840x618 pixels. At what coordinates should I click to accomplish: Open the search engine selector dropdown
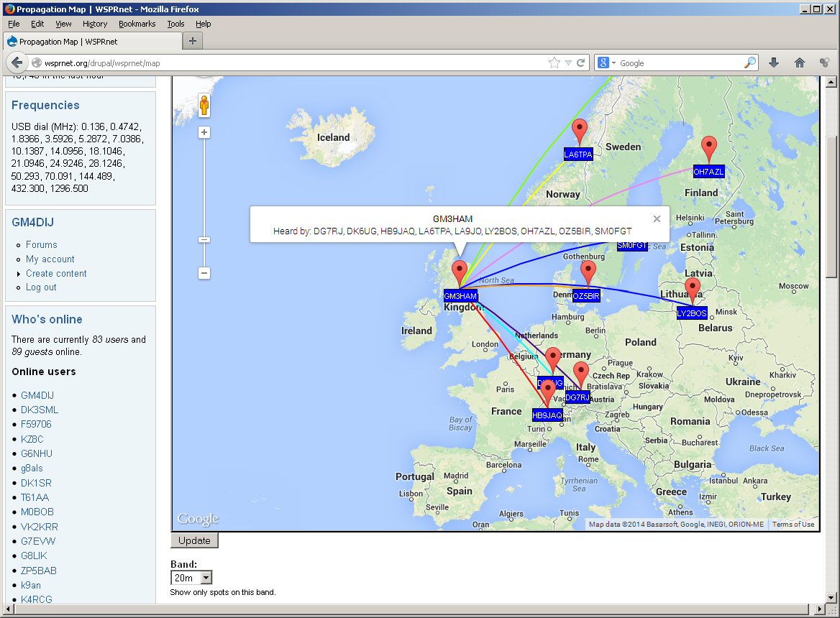pos(606,63)
